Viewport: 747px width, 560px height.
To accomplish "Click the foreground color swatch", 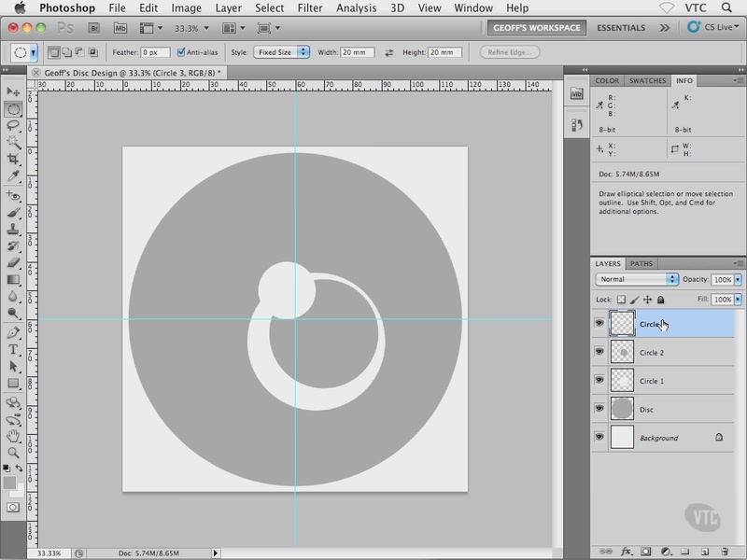I will 9,483.
